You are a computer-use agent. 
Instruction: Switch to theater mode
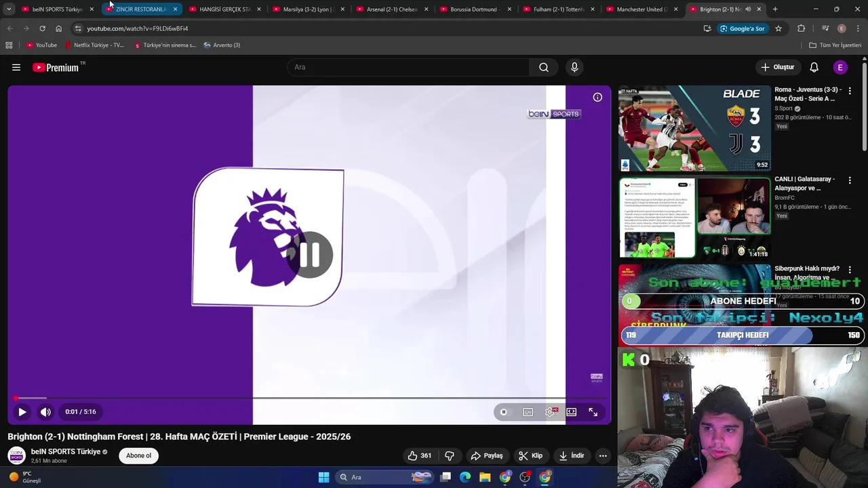(x=572, y=411)
